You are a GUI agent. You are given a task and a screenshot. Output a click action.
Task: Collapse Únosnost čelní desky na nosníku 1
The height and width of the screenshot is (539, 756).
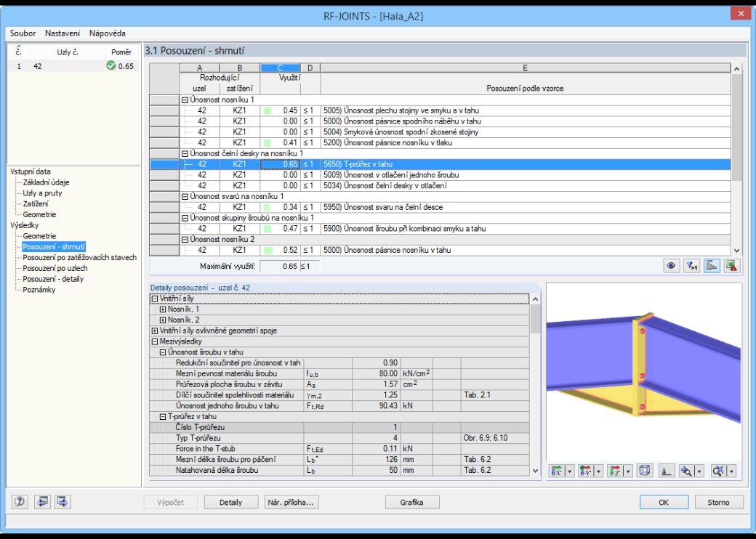point(185,154)
